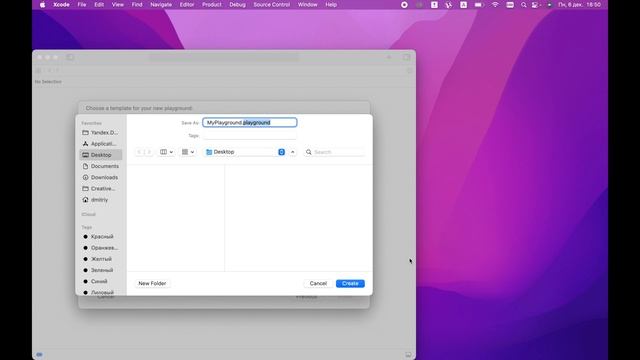640x360 pixels.
Task: Select the Оранжевый tag
Action: click(x=100, y=248)
